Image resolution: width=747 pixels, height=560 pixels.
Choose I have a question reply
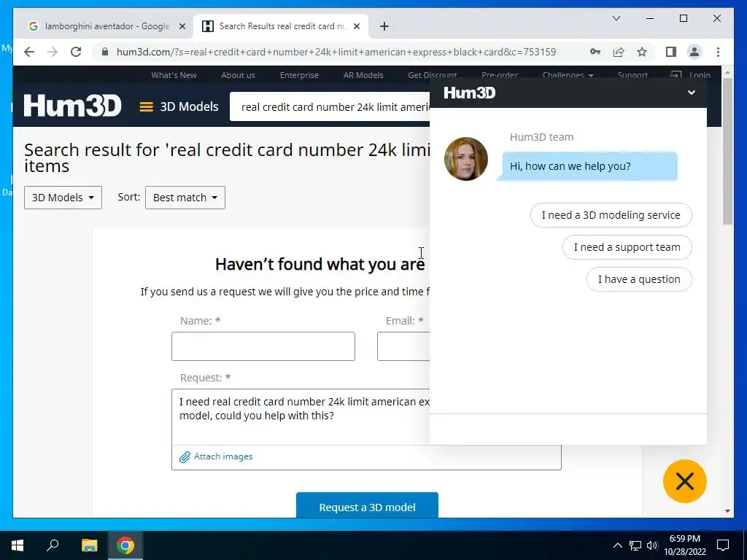tap(639, 279)
